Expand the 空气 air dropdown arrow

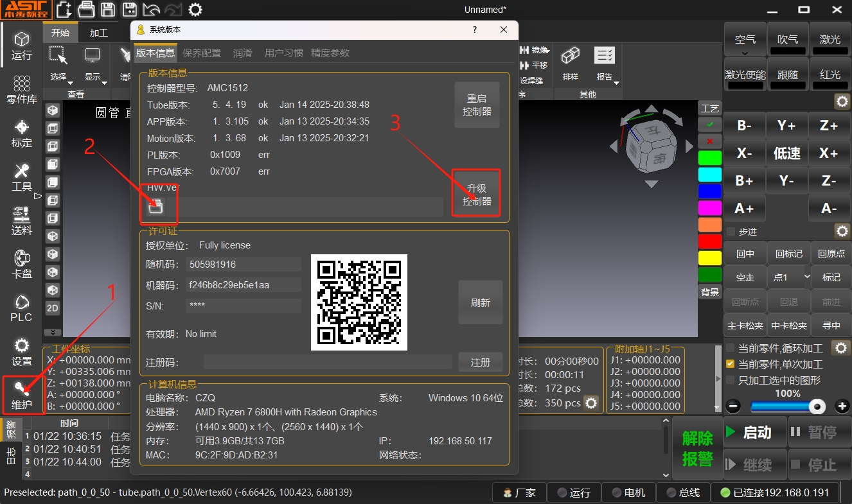click(745, 53)
